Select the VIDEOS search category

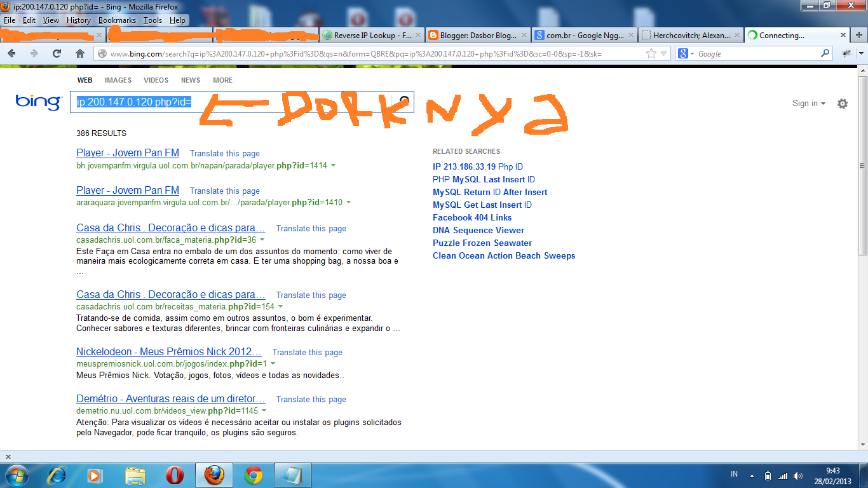pyautogui.click(x=156, y=80)
